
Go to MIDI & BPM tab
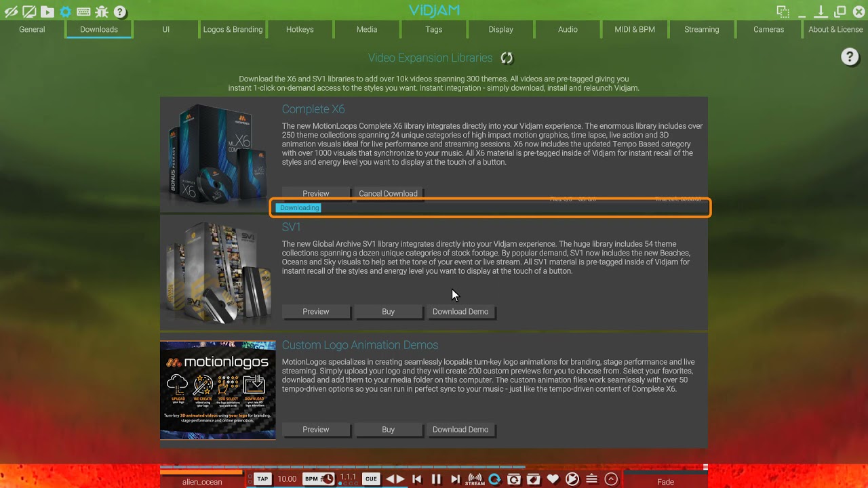[x=635, y=29]
